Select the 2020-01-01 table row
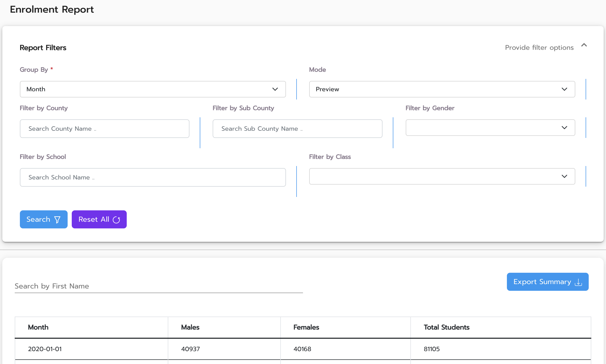606x364 pixels. (x=45, y=349)
